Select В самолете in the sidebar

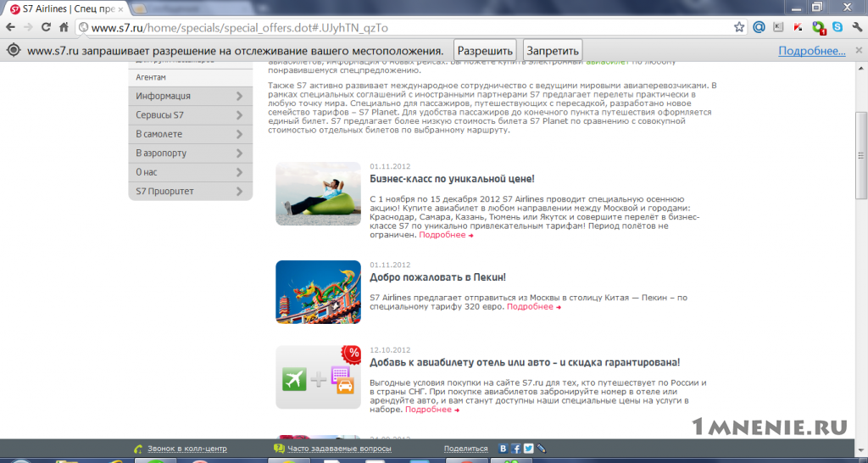pos(159,134)
